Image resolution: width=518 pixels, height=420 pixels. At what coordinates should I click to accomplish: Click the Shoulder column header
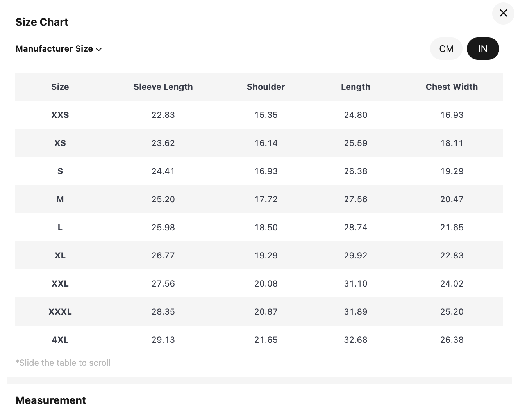(x=266, y=87)
